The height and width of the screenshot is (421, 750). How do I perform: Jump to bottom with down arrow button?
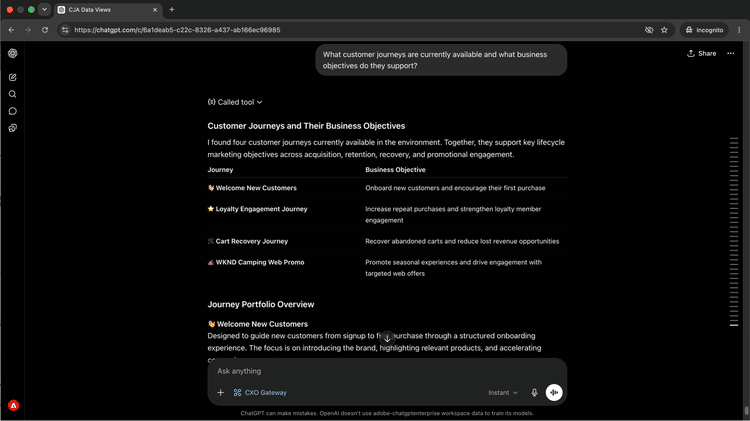[387, 338]
